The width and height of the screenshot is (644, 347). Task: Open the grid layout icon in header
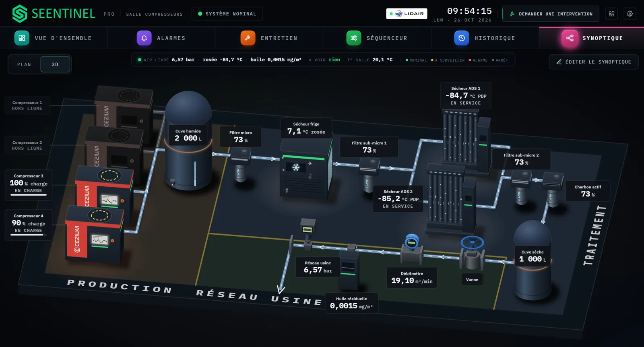pyautogui.click(x=611, y=14)
